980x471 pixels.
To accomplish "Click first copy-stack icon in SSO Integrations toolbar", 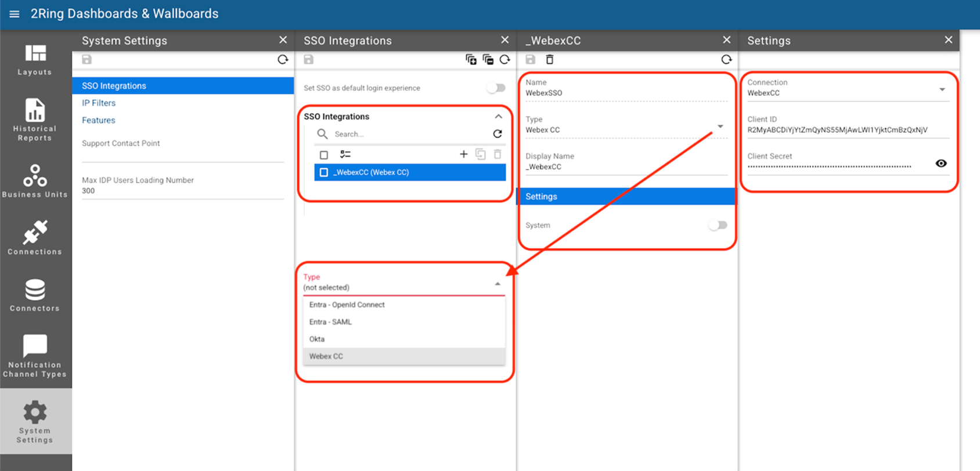I will coord(471,59).
